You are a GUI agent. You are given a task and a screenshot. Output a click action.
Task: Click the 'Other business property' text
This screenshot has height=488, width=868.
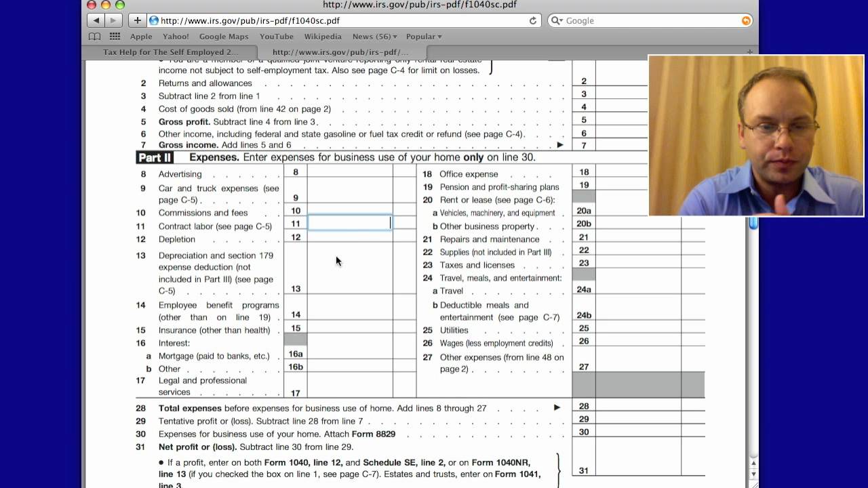click(488, 226)
